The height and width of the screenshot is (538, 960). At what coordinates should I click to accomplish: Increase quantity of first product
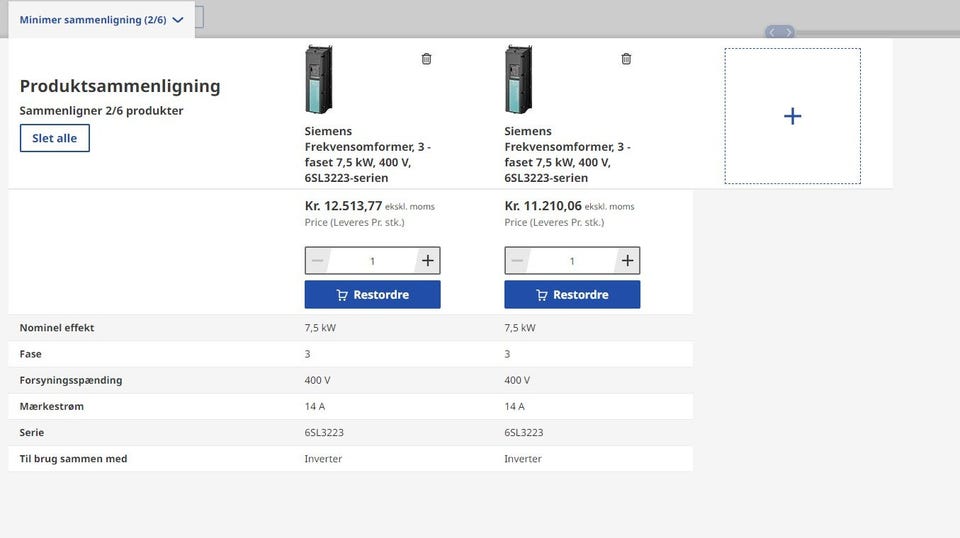427,261
